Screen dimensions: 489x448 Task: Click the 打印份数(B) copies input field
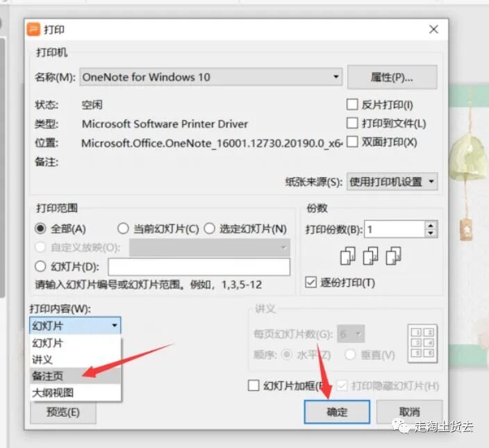395,229
